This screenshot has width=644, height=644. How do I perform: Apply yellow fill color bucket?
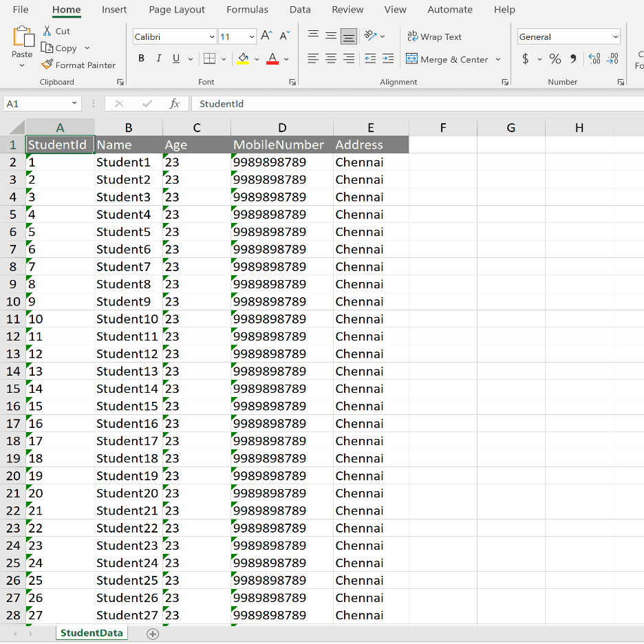point(243,58)
